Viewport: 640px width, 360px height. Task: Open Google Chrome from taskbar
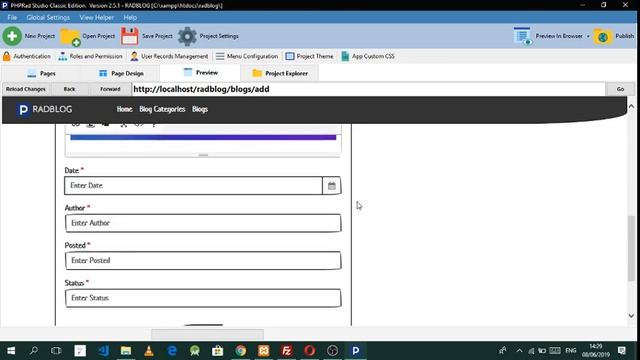coord(241,351)
